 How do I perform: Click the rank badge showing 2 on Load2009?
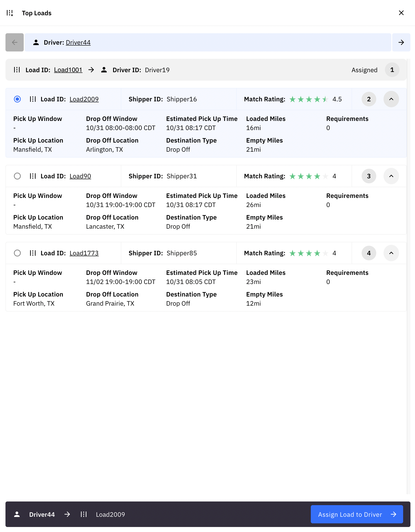(x=369, y=99)
